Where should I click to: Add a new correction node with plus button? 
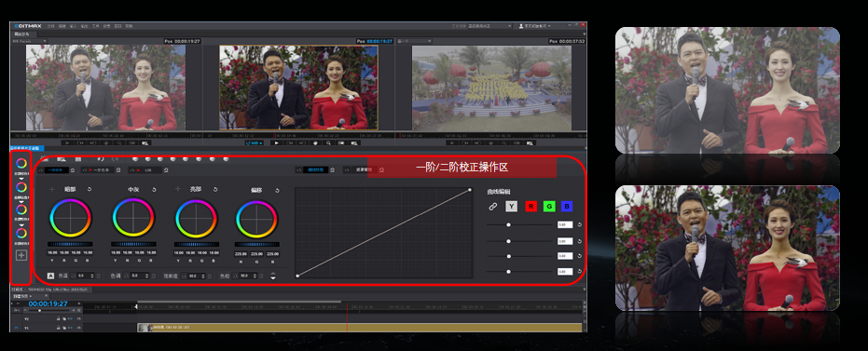pos(21,255)
